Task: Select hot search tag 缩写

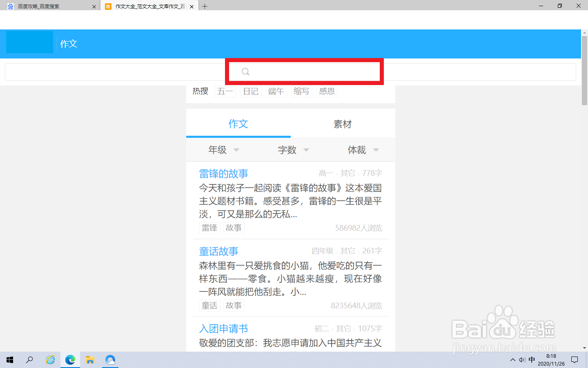Action: click(301, 91)
